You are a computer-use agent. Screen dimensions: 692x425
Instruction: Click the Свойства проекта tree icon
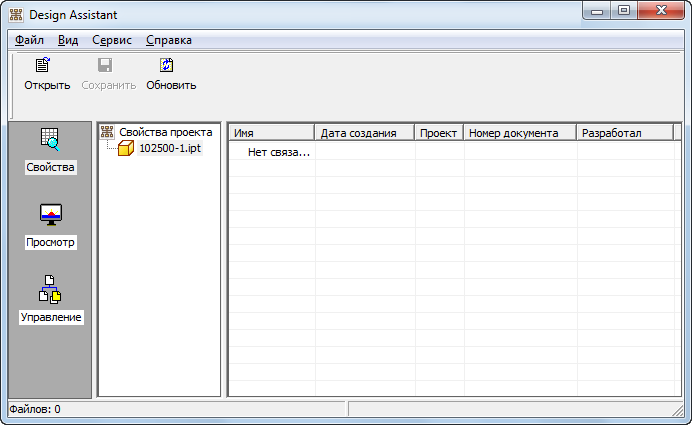pos(107,132)
